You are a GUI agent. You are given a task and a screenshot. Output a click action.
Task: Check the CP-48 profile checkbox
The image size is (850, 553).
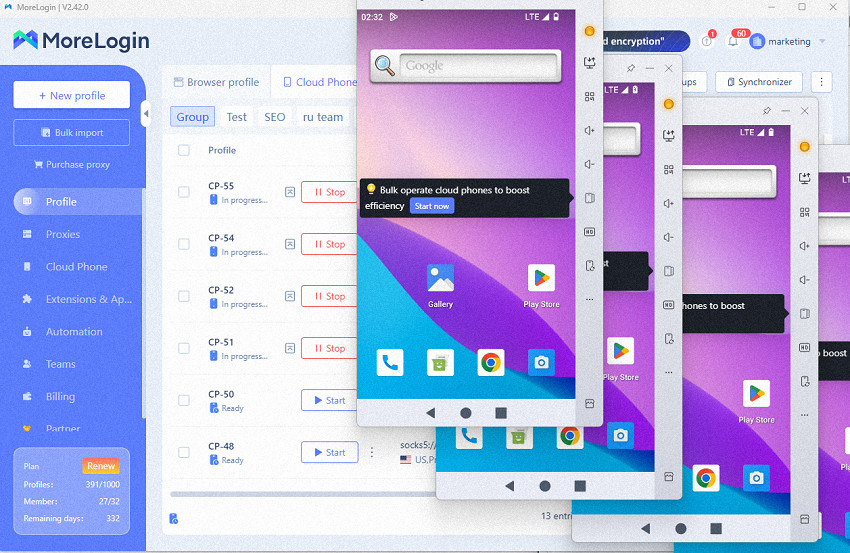184,452
